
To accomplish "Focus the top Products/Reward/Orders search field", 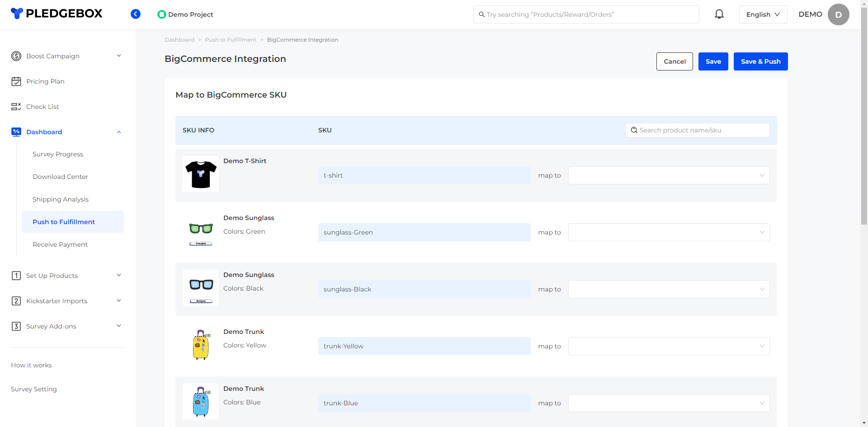I will pos(586,14).
